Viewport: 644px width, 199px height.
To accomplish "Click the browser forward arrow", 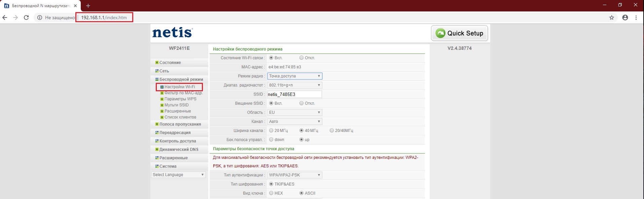I will pyautogui.click(x=15, y=18).
